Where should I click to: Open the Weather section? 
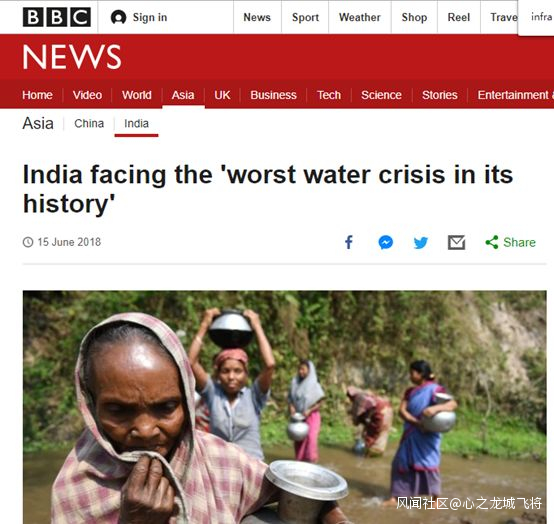tap(360, 17)
